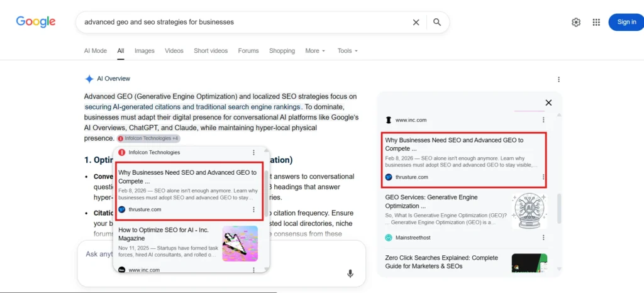Click the Ask anything input box
644x293 pixels.
pos(221,263)
